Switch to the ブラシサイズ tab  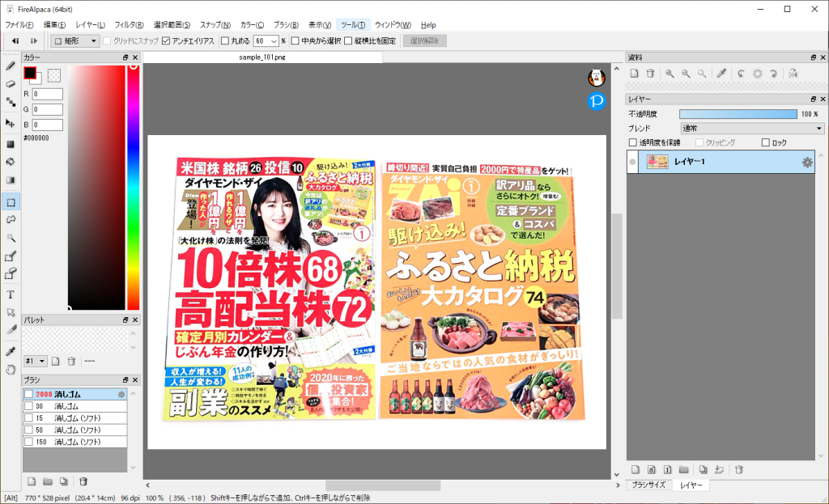(x=648, y=485)
